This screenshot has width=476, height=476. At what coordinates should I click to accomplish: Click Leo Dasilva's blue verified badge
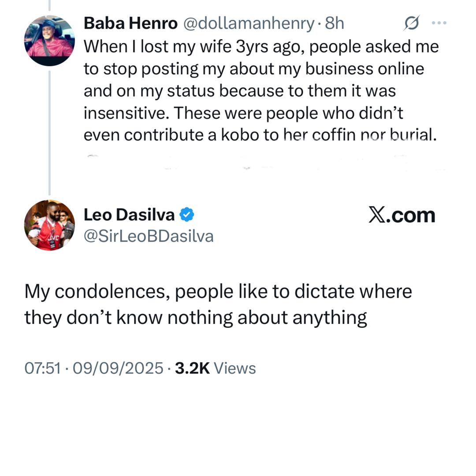pos(188,215)
